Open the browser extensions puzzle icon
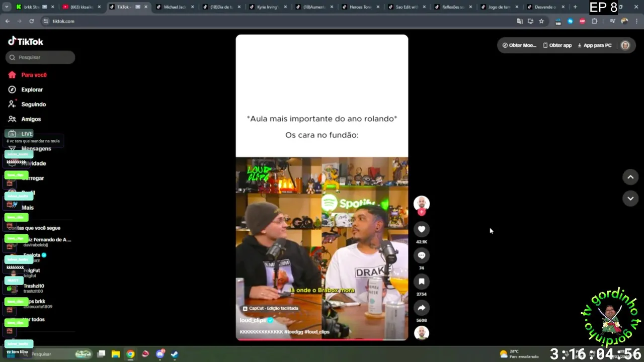 pos(595,21)
